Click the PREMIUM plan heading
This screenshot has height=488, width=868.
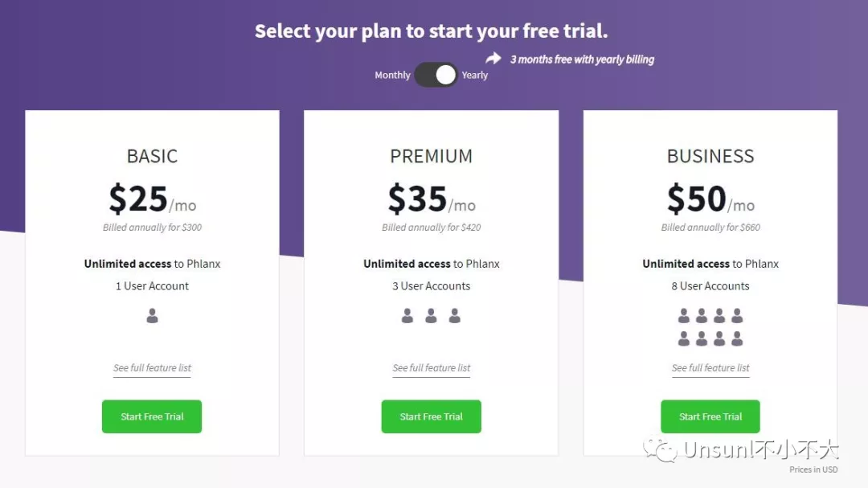click(x=432, y=156)
